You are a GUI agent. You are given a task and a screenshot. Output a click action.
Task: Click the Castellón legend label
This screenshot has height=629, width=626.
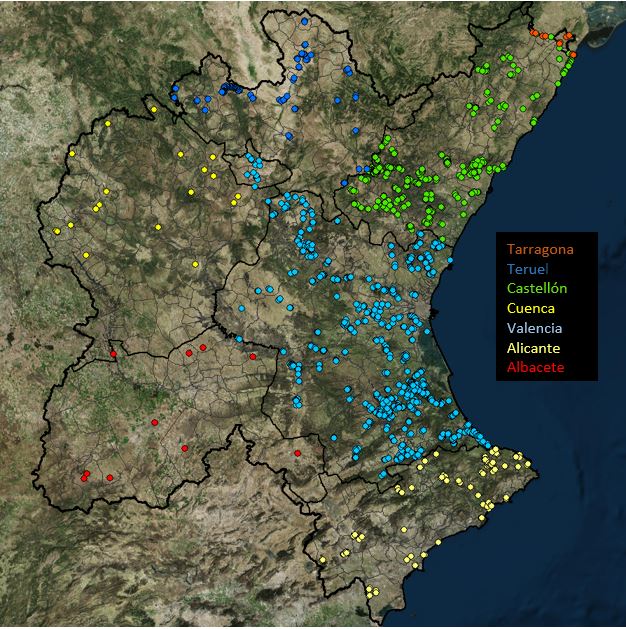coord(537,288)
